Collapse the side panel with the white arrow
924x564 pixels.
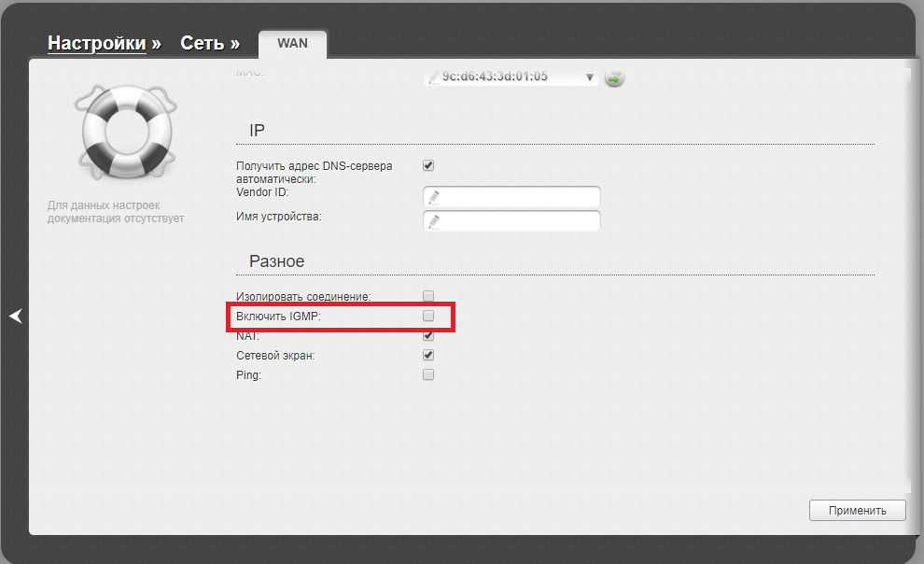coord(15,317)
